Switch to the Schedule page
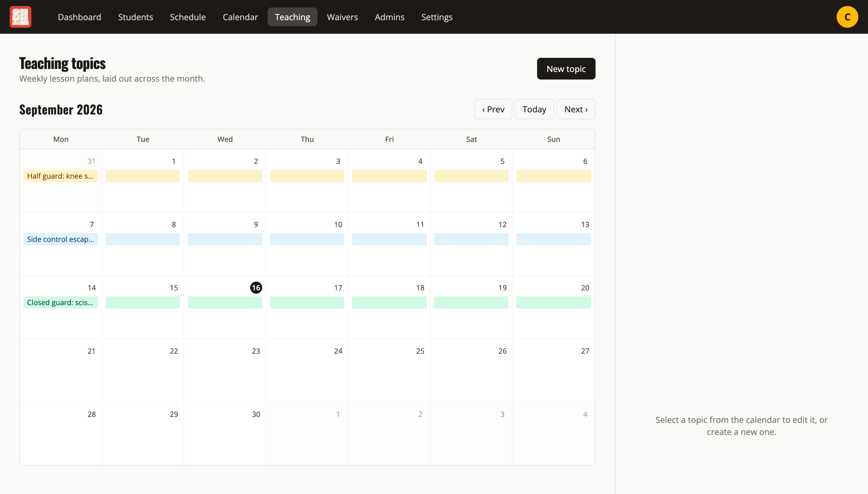This screenshot has width=868, height=494. pos(188,17)
